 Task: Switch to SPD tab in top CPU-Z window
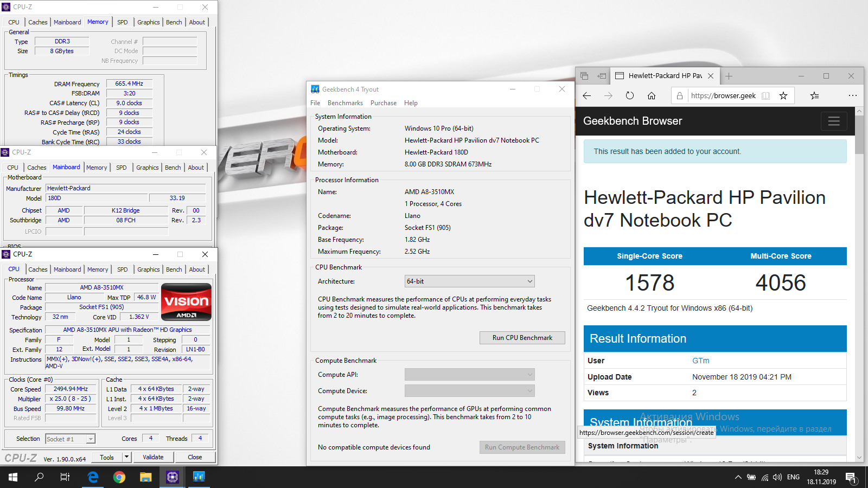pyautogui.click(x=123, y=22)
